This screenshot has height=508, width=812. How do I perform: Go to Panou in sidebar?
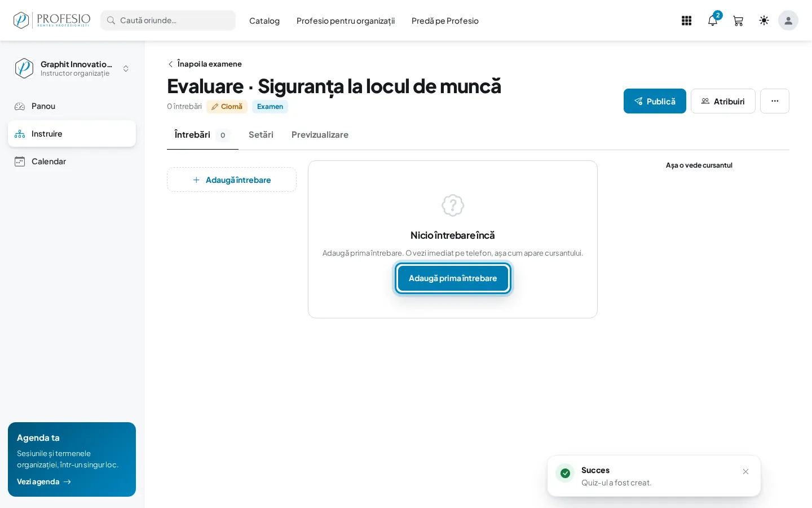[x=72, y=106]
